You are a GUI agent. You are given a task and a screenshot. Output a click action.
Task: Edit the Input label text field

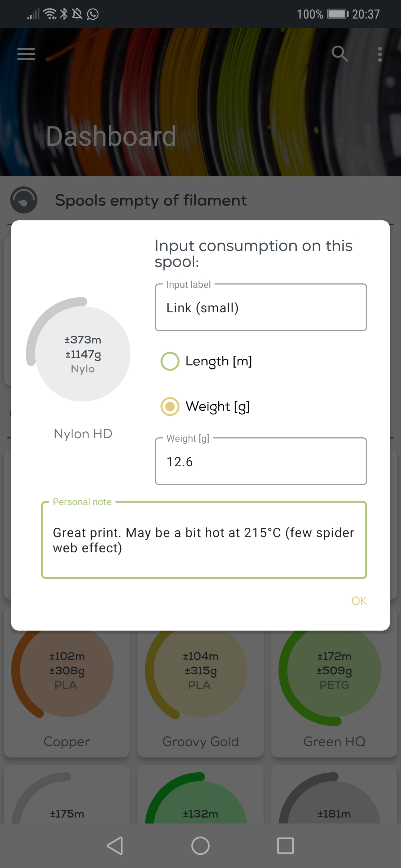[x=261, y=308]
